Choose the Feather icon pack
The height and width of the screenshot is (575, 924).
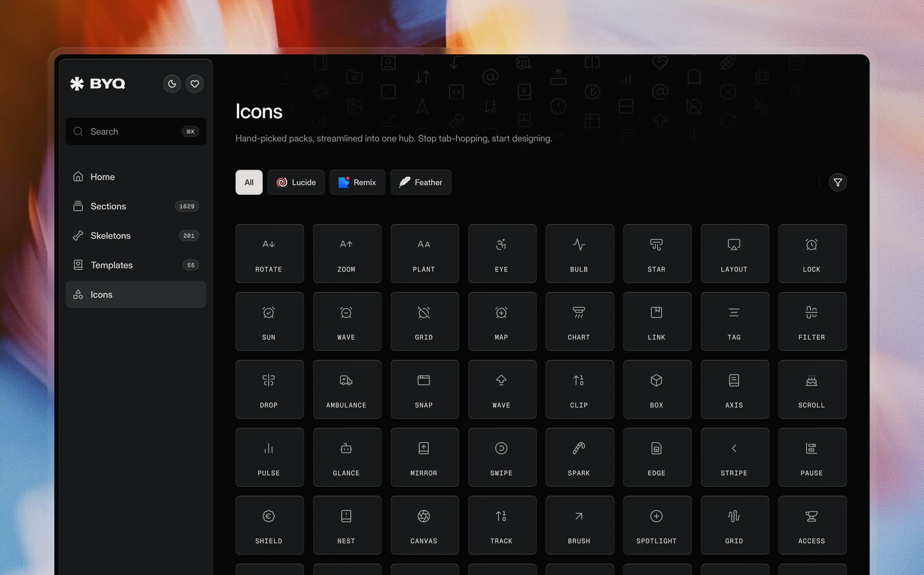tap(420, 183)
